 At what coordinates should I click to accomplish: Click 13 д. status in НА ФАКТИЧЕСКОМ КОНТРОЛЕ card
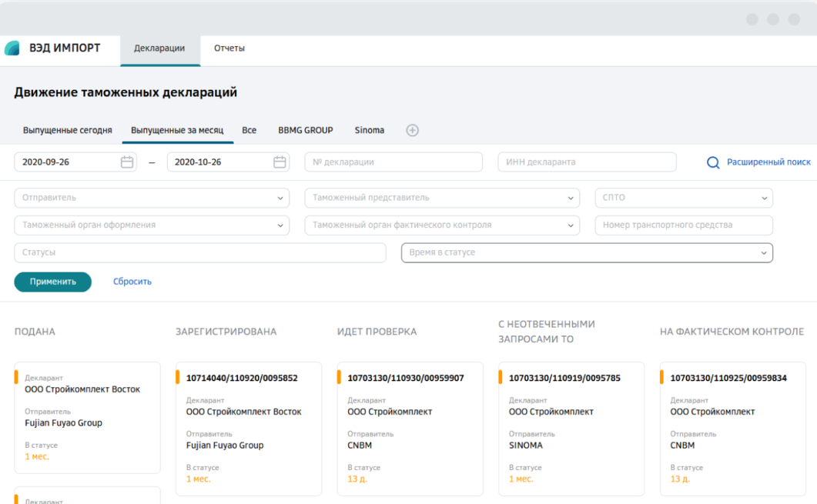point(680,479)
